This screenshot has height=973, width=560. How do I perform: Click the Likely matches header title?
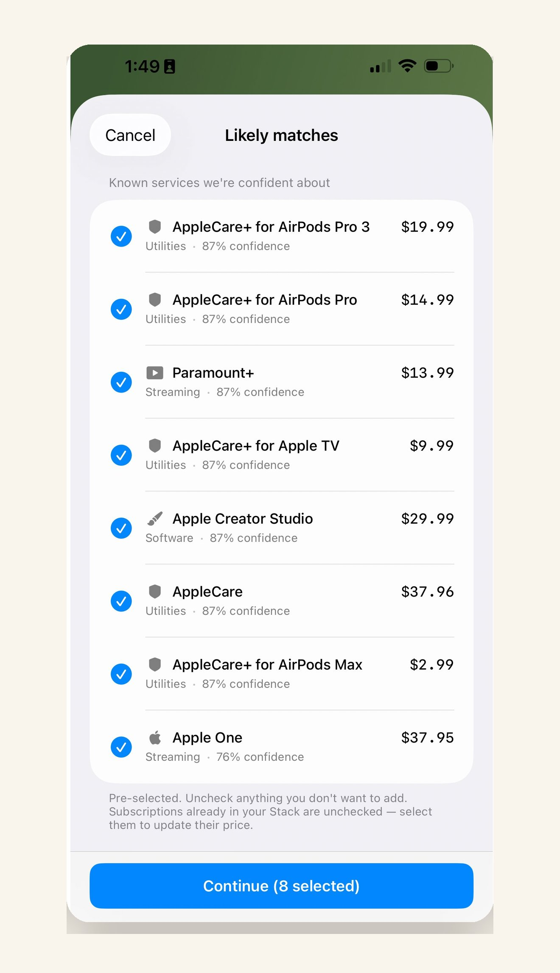[x=281, y=135]
